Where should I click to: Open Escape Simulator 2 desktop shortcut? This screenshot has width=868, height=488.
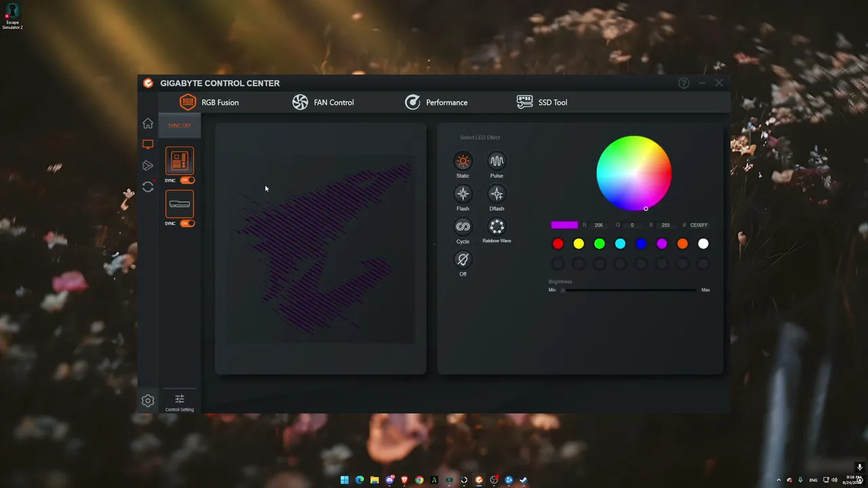[x=12, y=17]
